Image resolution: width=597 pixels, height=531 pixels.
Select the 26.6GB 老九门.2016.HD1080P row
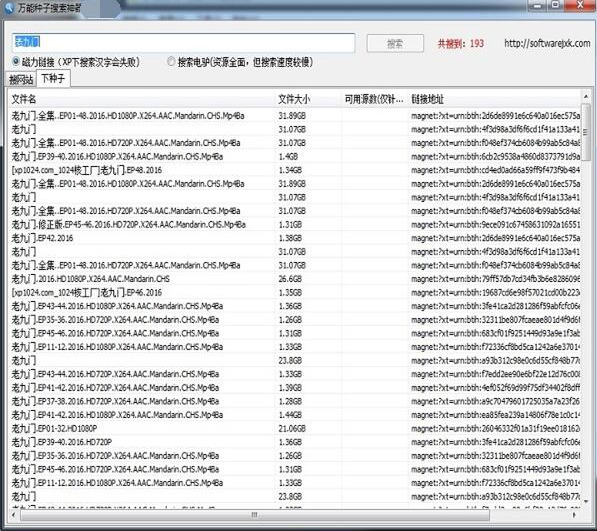pyautogui.click(x=295, y=279)
